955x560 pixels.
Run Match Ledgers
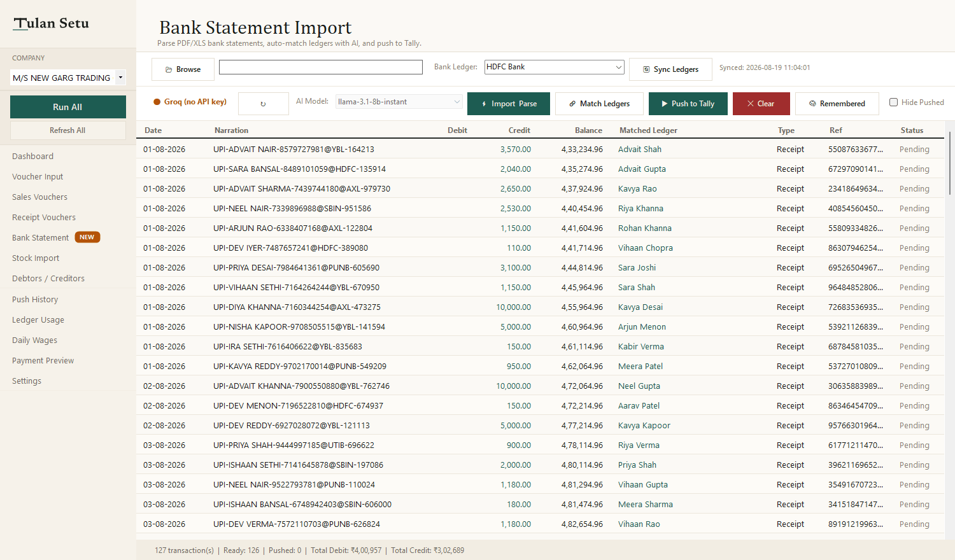click(x=599, y=104)
